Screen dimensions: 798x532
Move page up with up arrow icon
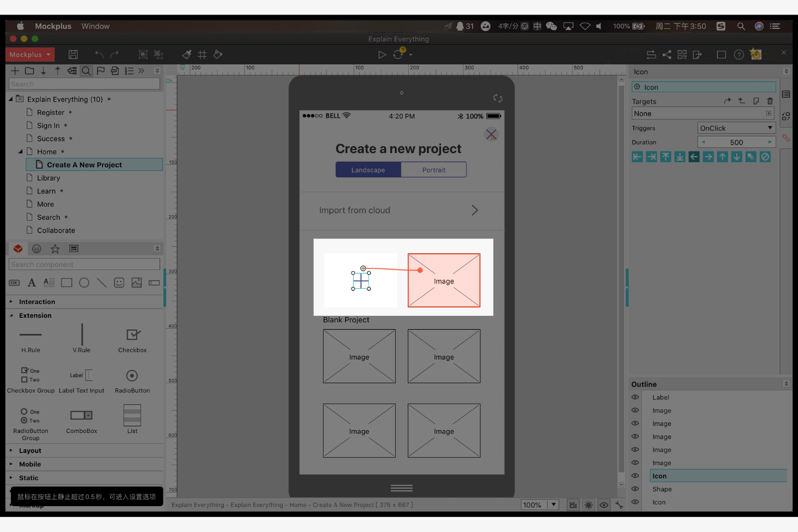point(58,71)
